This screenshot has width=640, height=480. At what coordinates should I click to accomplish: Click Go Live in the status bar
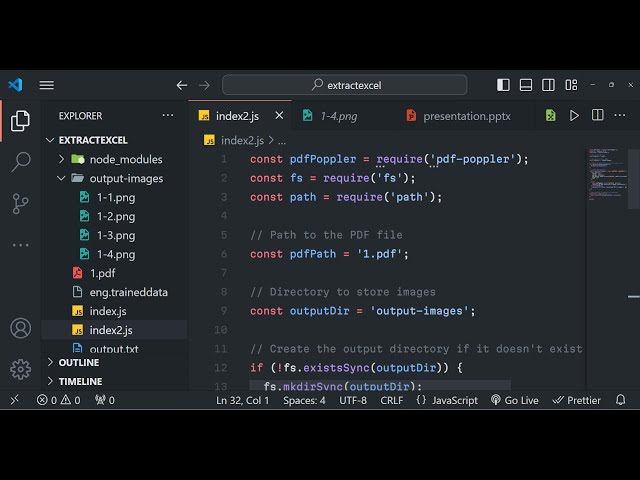point(514,400)
